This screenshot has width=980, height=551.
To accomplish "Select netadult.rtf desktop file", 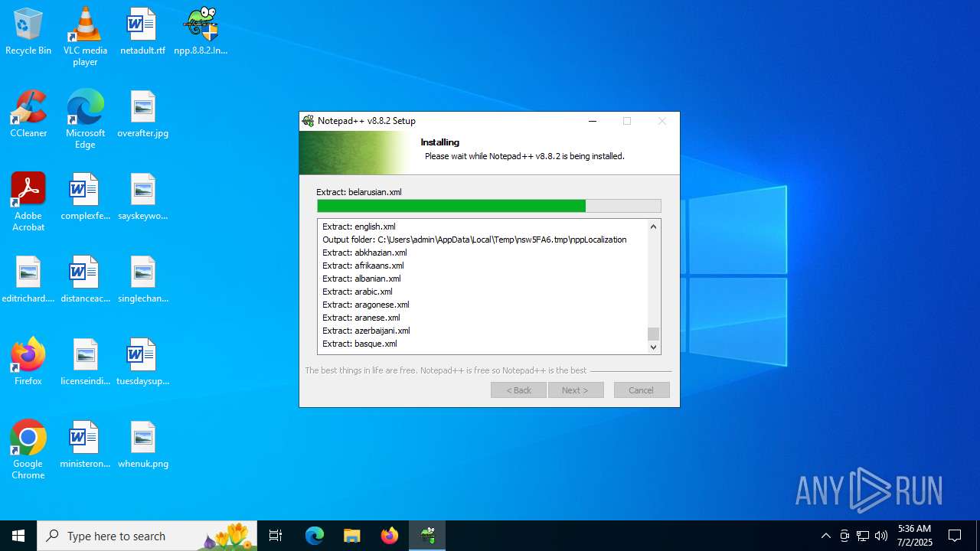I will (142, 31).
